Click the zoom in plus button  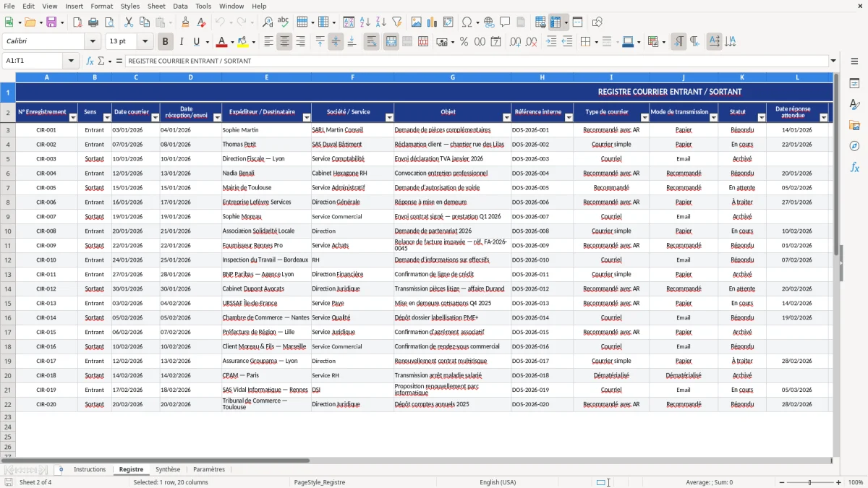click(839, 482)
